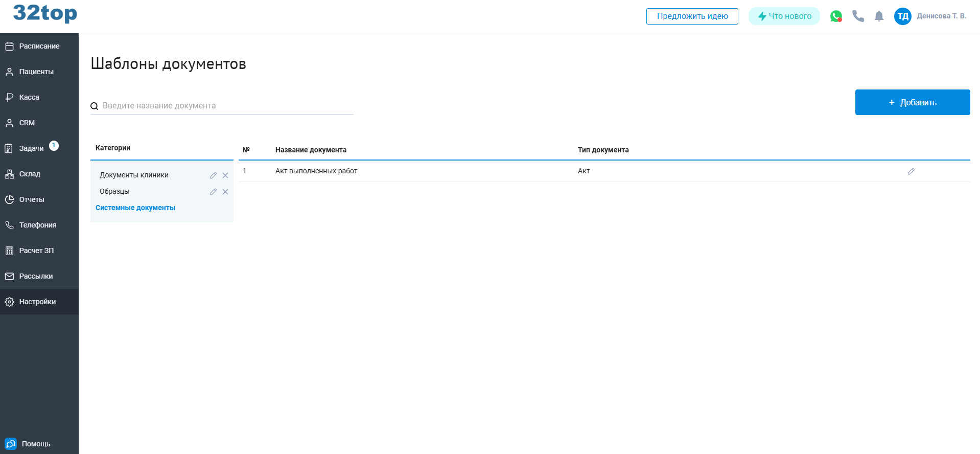
Task: Delete the Документы клиники category
Action: click(225, 175)
